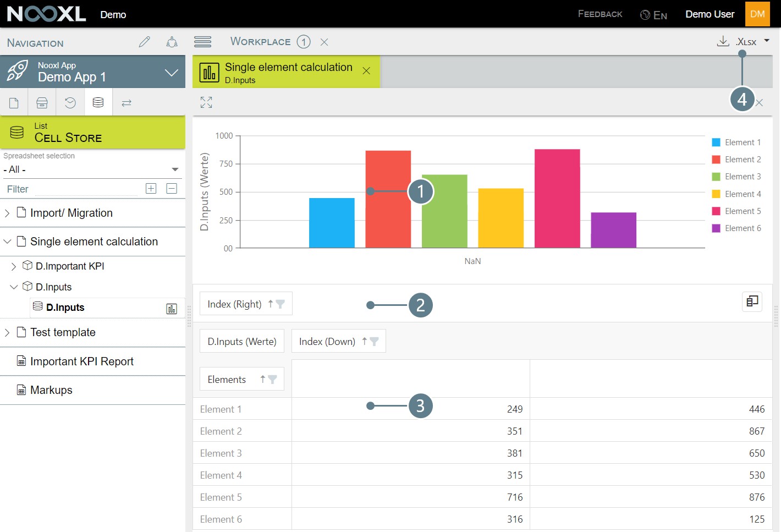781x532 pixels.
Task: Select Element 1 row header
Action: point(242,409)
